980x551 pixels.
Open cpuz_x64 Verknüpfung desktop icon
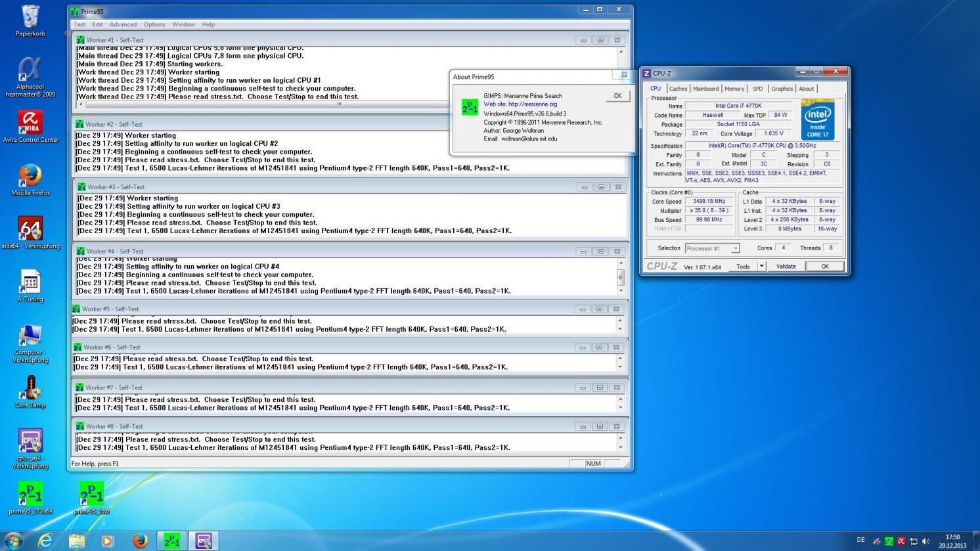tap(30, 449)
